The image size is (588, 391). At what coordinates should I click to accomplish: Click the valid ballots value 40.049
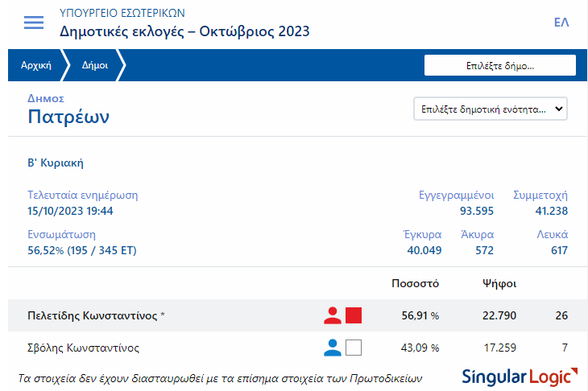pyautogui.click(x=424, y=250)
